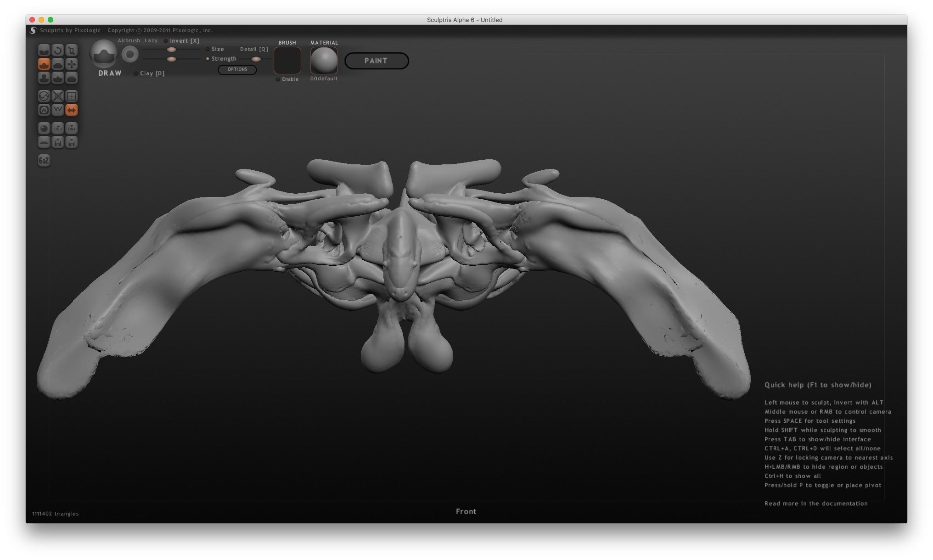This screenshot has width=933, height=560.
Task: Click the Detail [Q] label
Action: (254, 49)
